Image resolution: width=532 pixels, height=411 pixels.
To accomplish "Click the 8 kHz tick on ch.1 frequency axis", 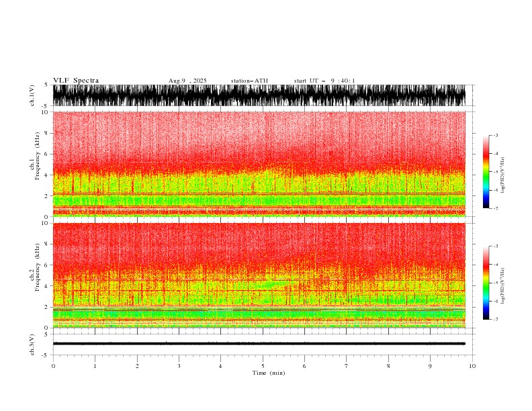I will click(46, 133).
